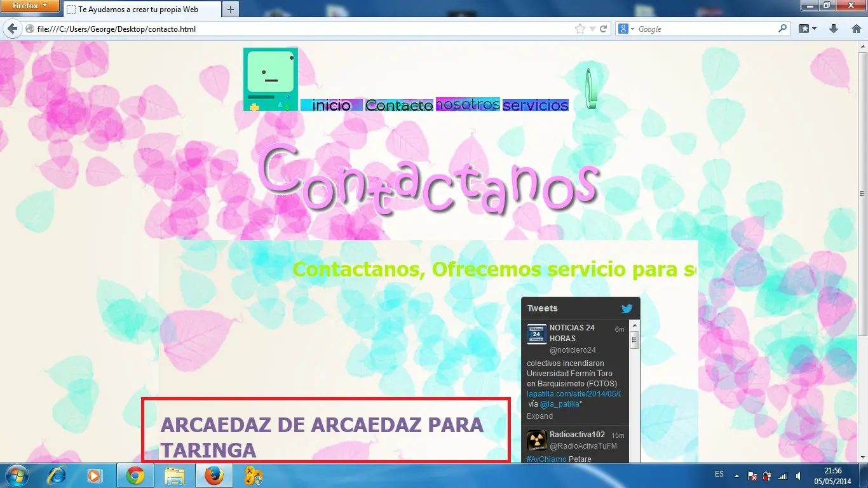This screenshot has width=868, height=488.
Task: Open the #AyChiamo hashtag link
Action: point(546,459)
